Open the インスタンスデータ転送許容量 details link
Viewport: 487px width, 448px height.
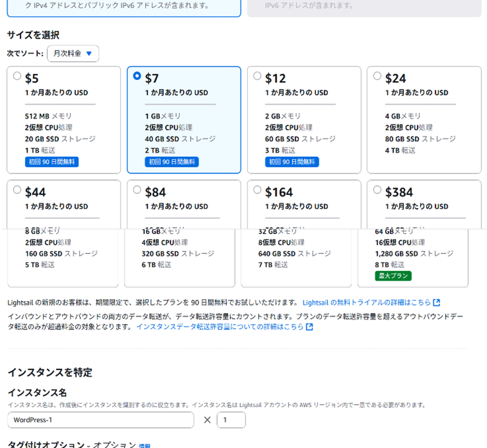220,327
